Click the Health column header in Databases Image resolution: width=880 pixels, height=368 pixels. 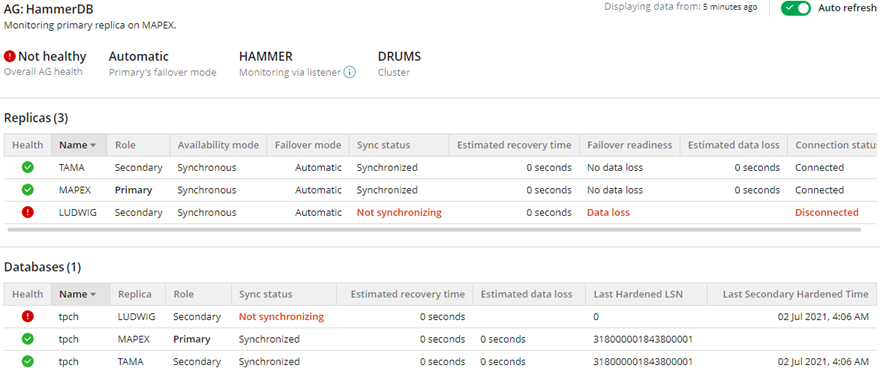coord(28,294)
